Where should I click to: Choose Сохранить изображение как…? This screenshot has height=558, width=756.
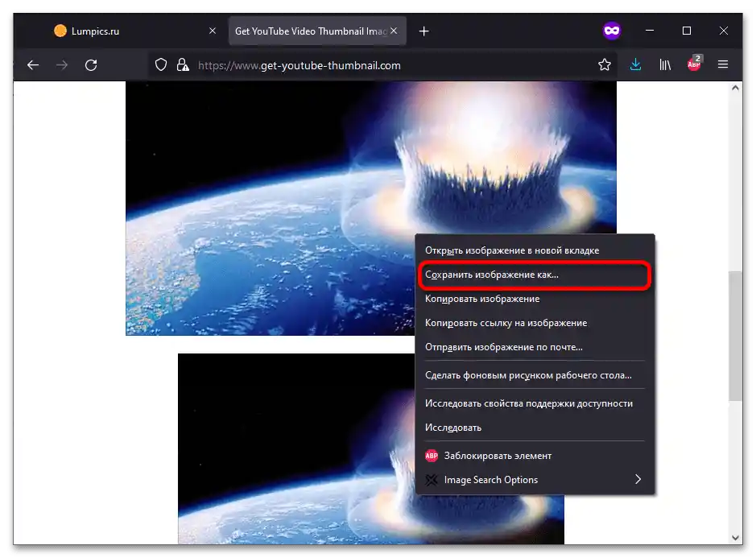(x=535, y=275)
